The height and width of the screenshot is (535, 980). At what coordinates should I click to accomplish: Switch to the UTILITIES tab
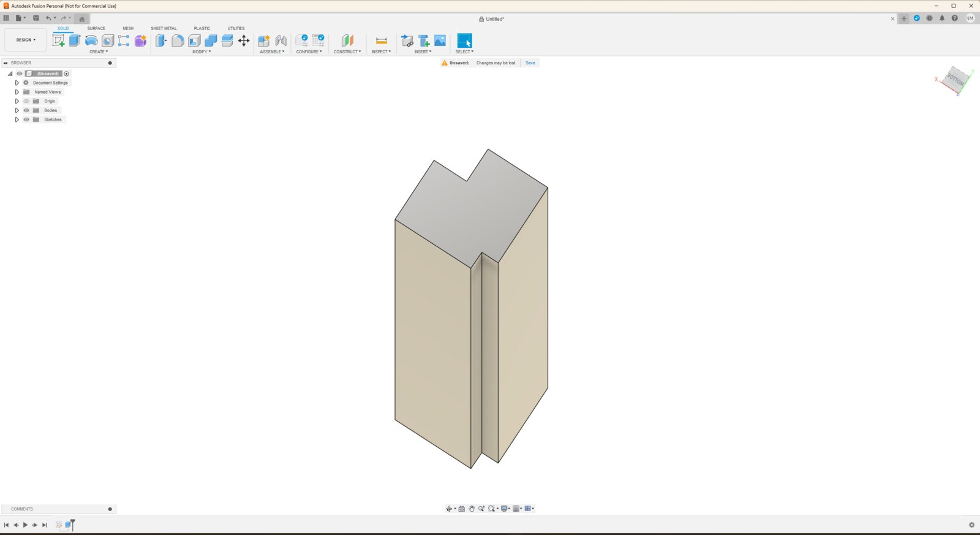point(236,28)
